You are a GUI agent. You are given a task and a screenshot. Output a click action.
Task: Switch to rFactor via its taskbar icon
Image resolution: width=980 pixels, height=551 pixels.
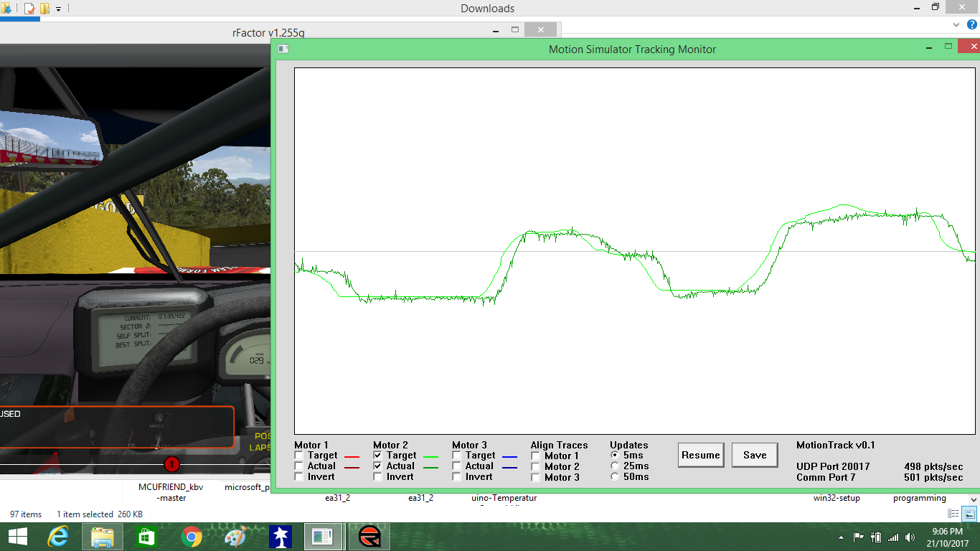click(x=369, y=537)
